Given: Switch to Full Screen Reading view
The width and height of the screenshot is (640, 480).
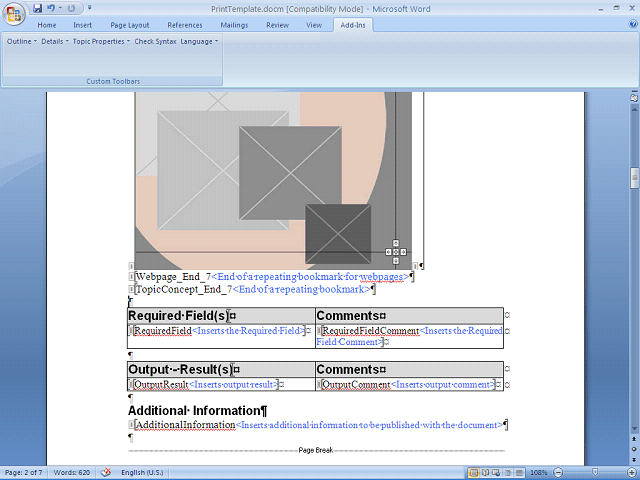Looking at the screenshot, I should 485,473.
